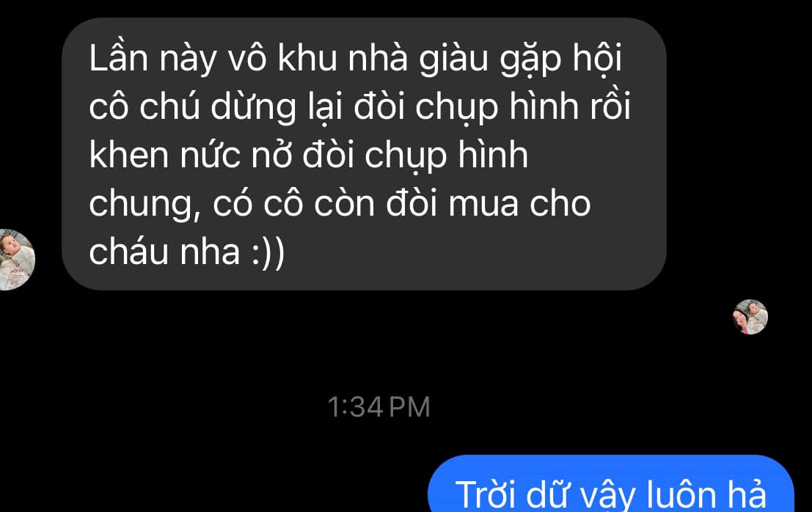The height and width of the screenshot is (512, 812).
Task: Click the word 'chung,' in fourth line
Action: tap(145, 205)
